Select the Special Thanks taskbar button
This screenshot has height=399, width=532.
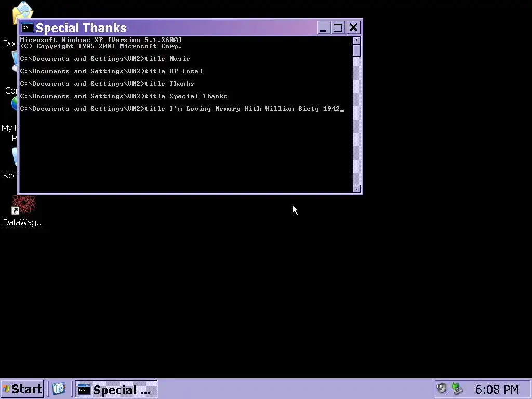116,390
